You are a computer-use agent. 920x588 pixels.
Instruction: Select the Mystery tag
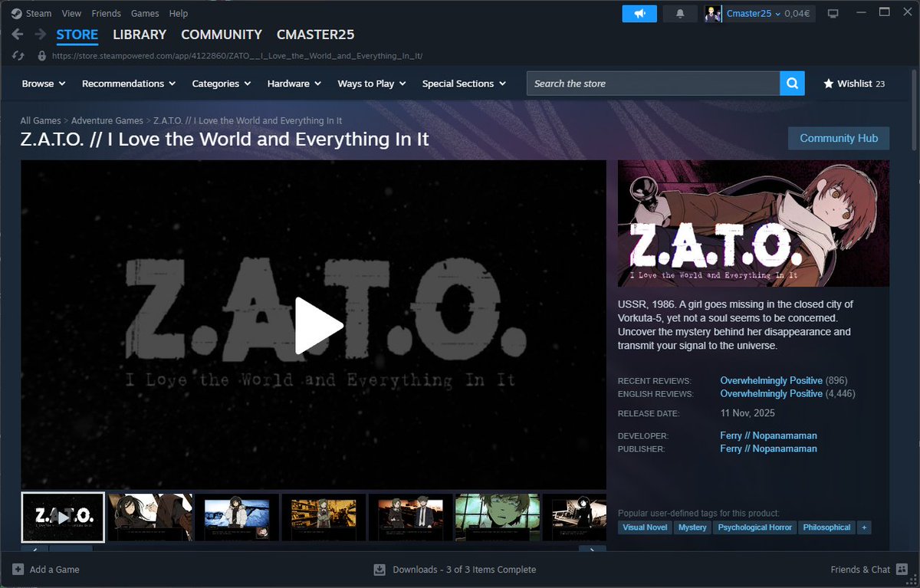pos(692,527)
